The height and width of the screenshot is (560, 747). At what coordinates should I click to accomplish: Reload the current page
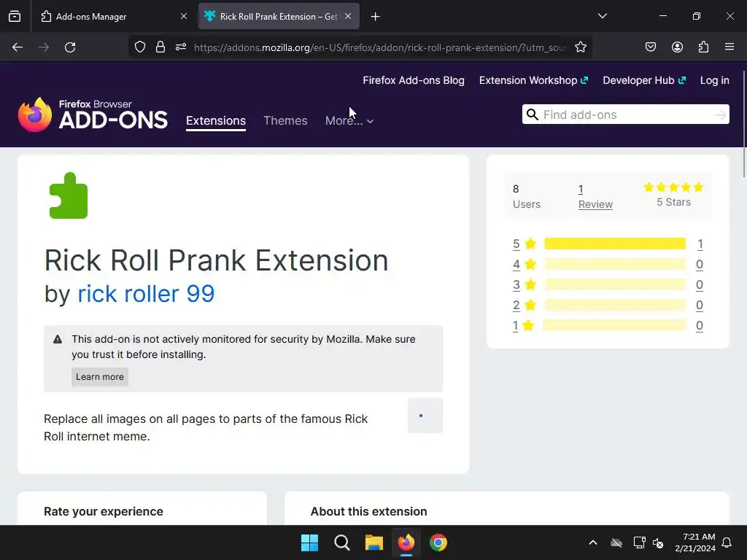pyautogui.click(x=70, y=47)
